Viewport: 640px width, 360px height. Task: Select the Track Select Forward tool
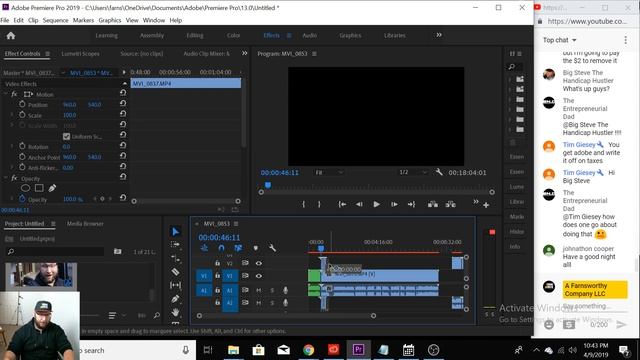tap(176, 244)
